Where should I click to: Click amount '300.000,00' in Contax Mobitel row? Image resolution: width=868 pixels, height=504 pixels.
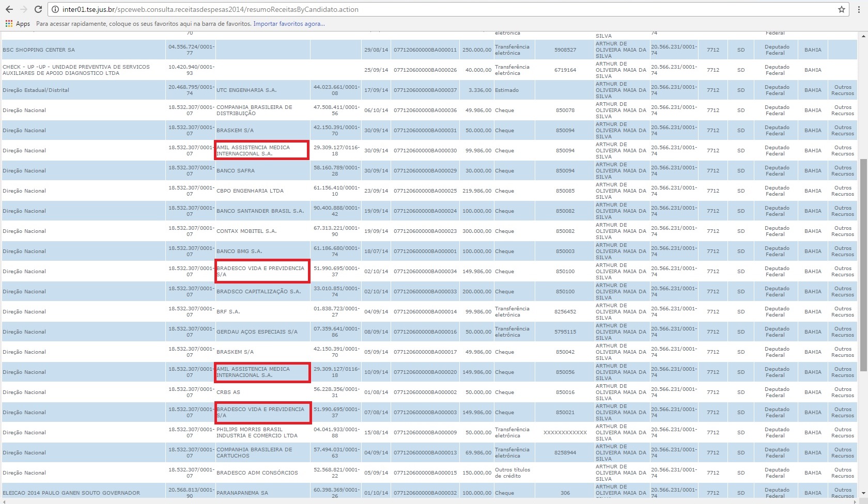coord(477,231)
